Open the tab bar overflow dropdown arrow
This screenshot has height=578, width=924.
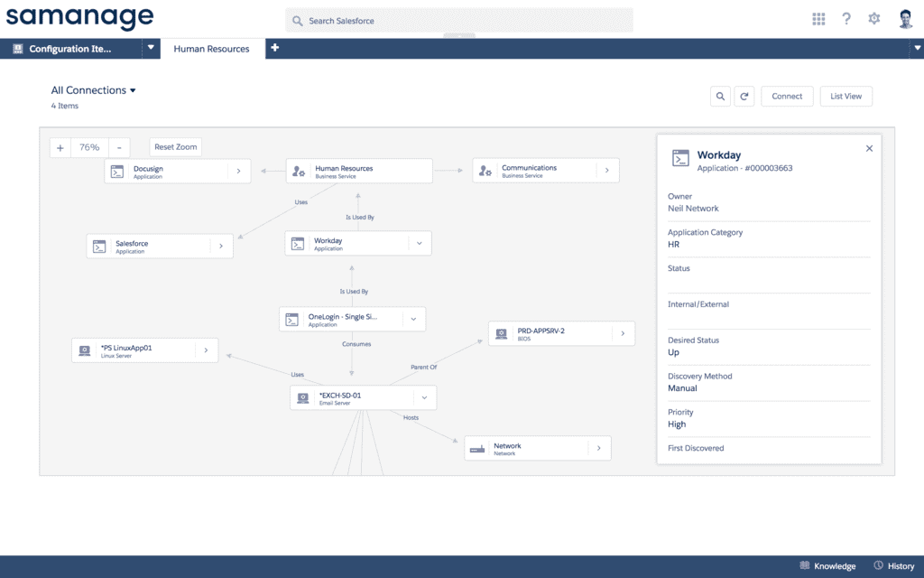click(x=917, y=49)
